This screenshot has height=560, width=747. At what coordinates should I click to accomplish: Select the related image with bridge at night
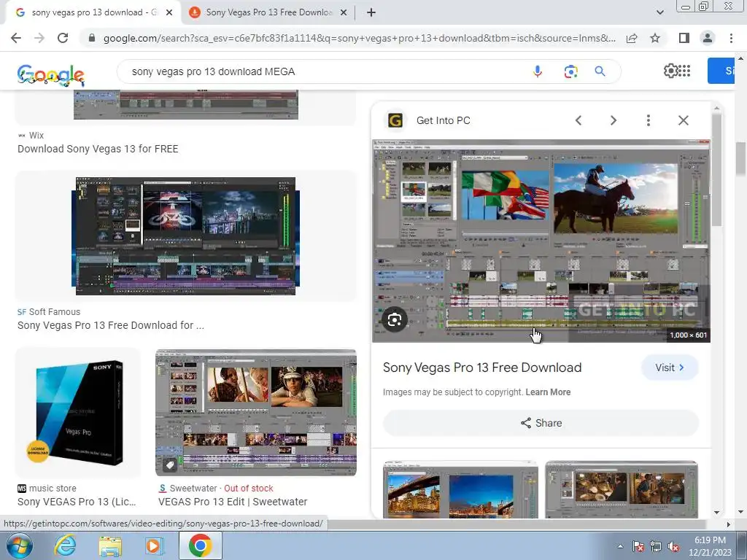[x=460, y=489]
